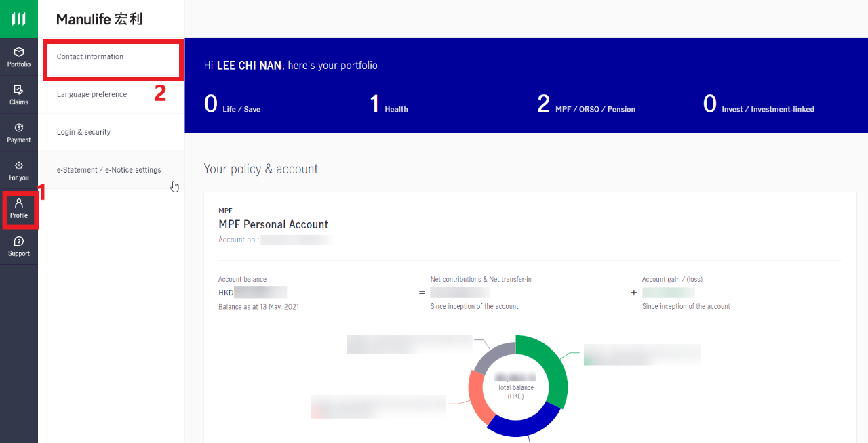Viewport: 868px width, 443px height.
Task: Open the Claims sidebar icon
Action: (19, 95)
